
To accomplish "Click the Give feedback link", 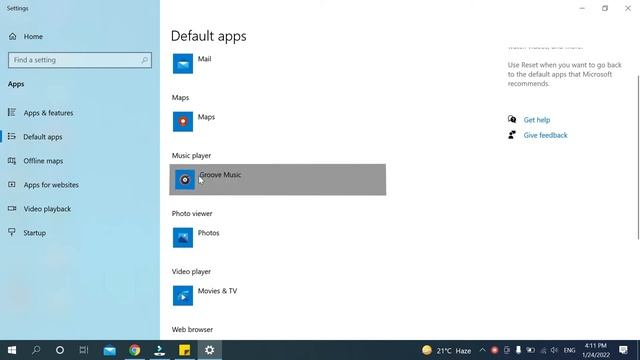I will tap(545, 135).
